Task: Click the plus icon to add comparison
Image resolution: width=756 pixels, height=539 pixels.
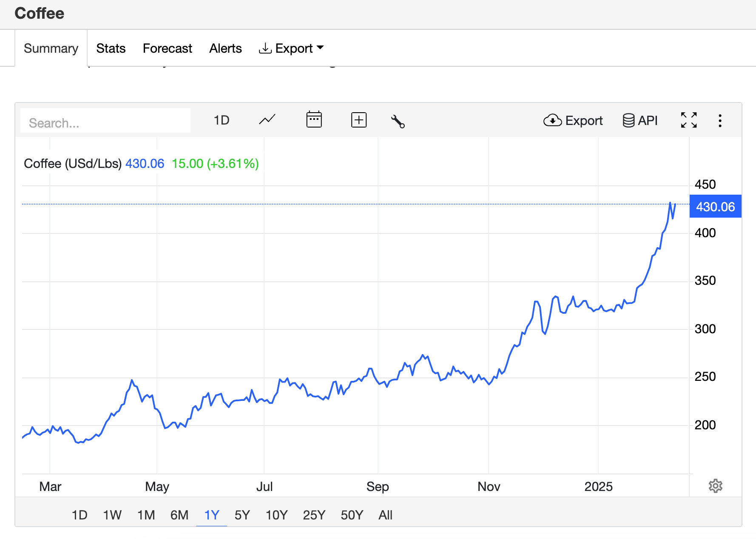Action: click(358, 120)
